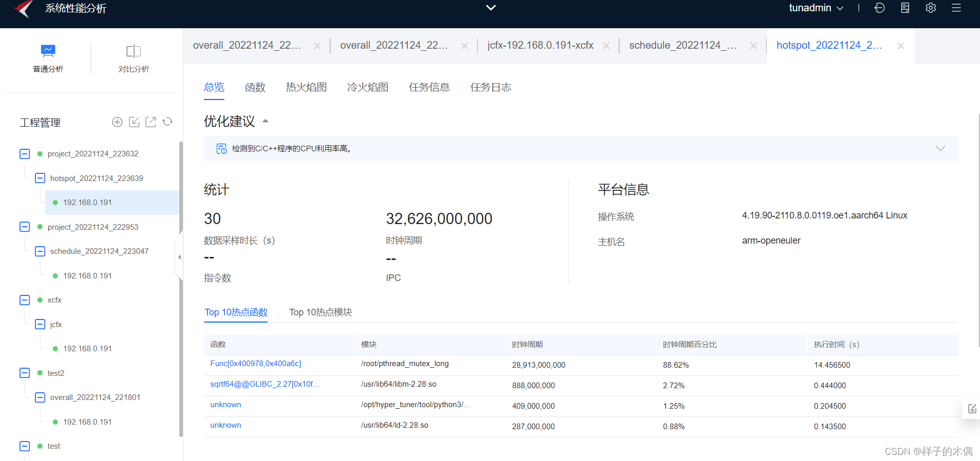The width and height of the screenshot is (980, 461).
Task: Switch to jcfx-192.168.0.191-xcfx tab
Action: (540, 45)
